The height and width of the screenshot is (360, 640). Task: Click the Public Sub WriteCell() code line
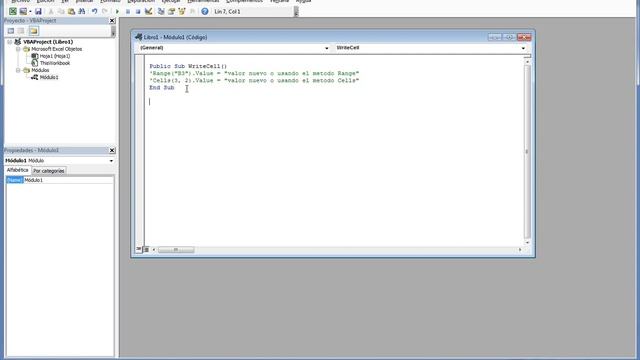(x=188, y=66)
